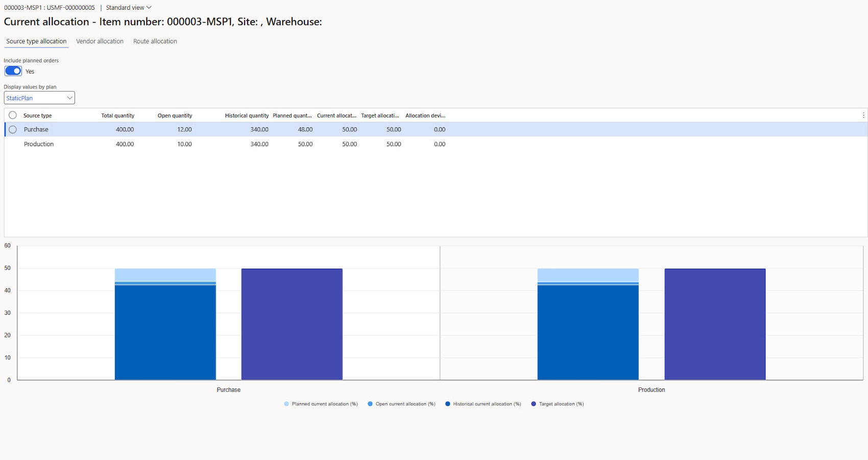868x460 pixels.
Task: Click Production planned quantity 50.00 cell
Action: click(x=305, y=144)
